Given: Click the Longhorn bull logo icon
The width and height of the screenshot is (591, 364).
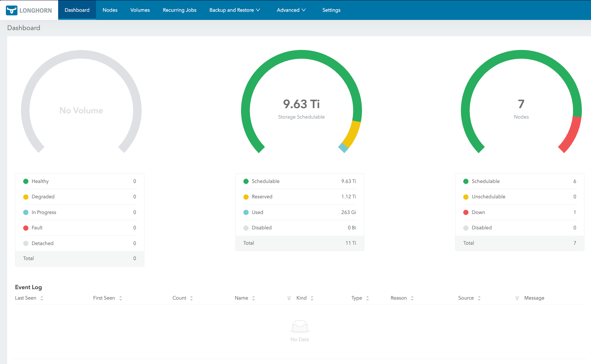Looking at the screenshot, I should pos(11,10).
